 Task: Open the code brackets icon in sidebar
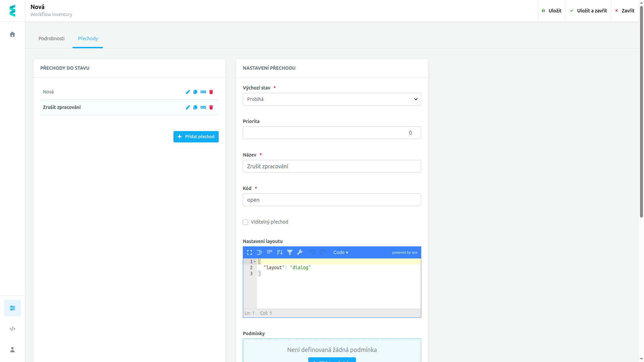(12, 329)
